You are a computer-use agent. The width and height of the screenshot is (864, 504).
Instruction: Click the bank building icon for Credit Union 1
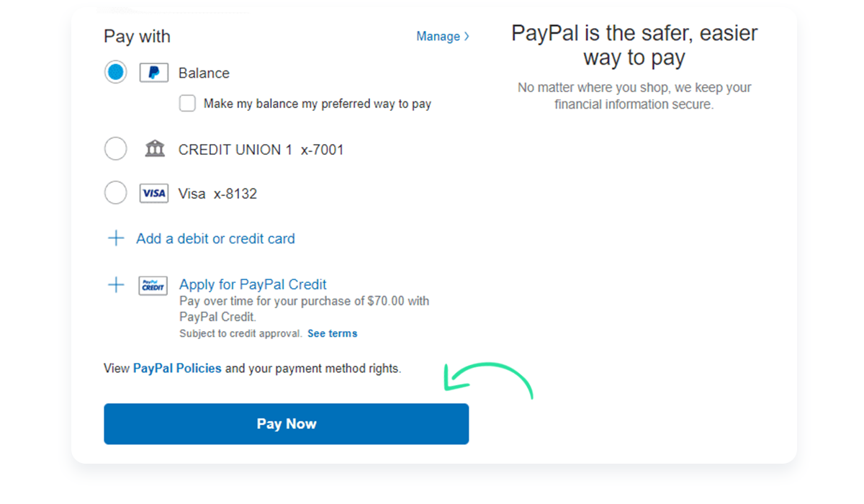point(154,149)
